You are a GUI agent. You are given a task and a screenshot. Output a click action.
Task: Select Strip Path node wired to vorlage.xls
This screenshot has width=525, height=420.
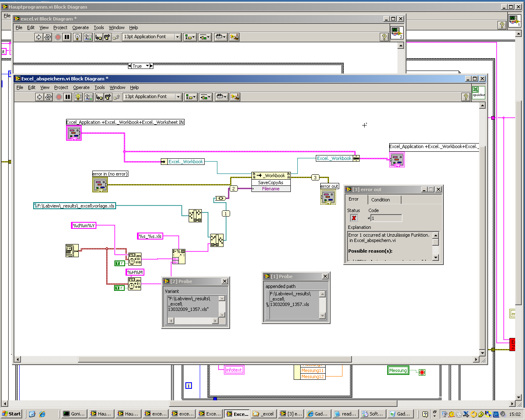195,216
